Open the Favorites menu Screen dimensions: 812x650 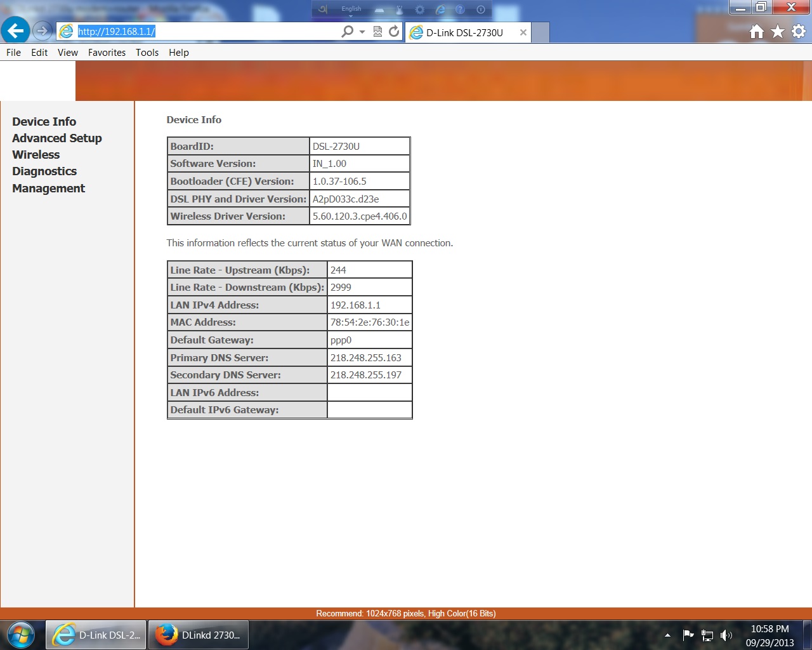(107, 53)
